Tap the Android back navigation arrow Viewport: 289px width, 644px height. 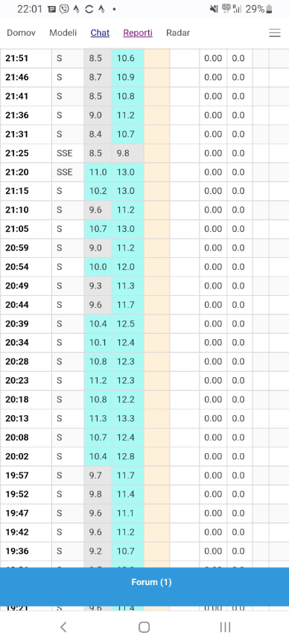tap(63, 627)
